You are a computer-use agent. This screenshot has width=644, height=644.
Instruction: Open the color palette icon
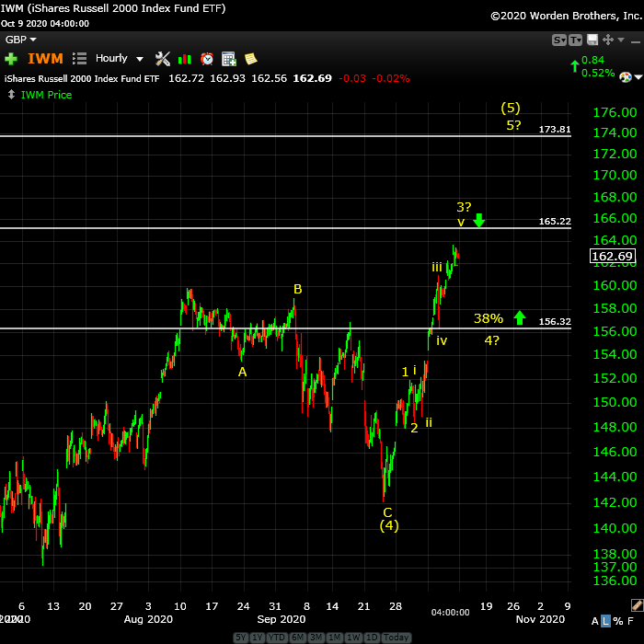(x=625, y=76)
